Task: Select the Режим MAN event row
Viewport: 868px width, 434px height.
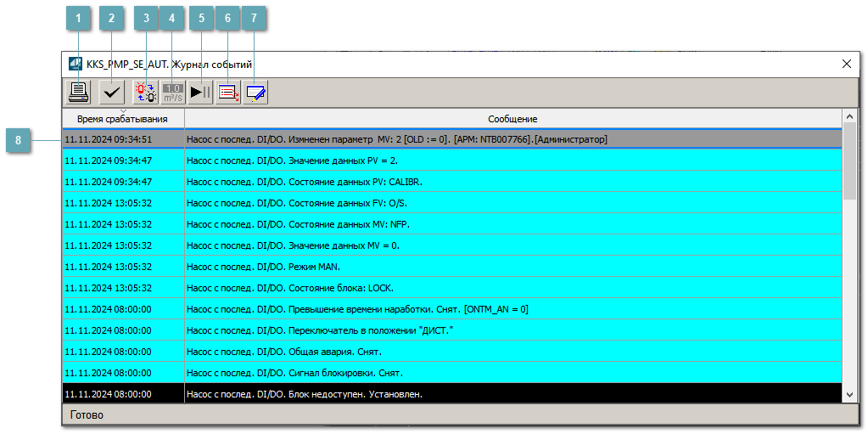Action: click(x=451, y=267)
